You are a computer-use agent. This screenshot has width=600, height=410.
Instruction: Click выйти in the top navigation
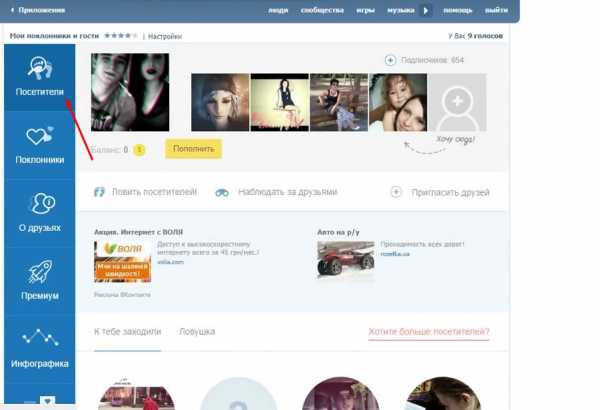[x=496, y=10]
